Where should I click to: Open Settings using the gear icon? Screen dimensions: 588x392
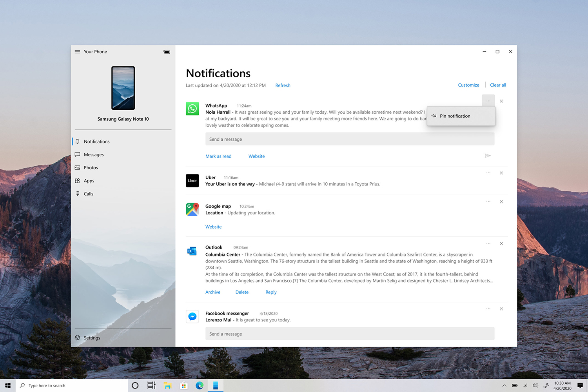click(x=77, y=338)
